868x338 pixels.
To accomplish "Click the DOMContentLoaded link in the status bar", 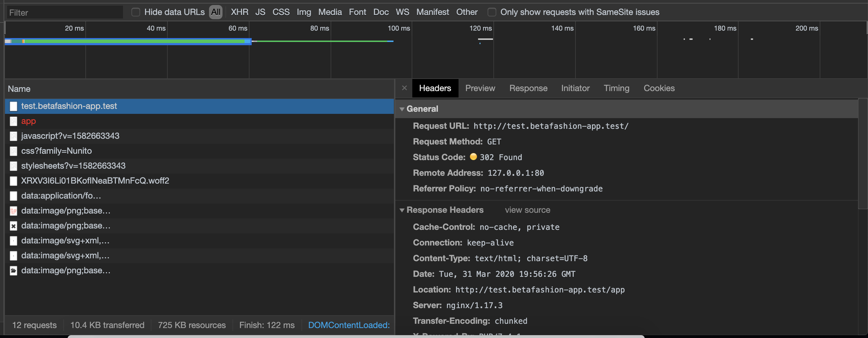I will pos(348,325).
